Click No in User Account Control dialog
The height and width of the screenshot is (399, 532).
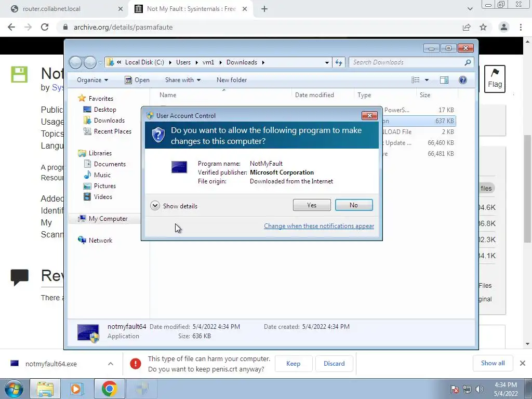(353, 205)
